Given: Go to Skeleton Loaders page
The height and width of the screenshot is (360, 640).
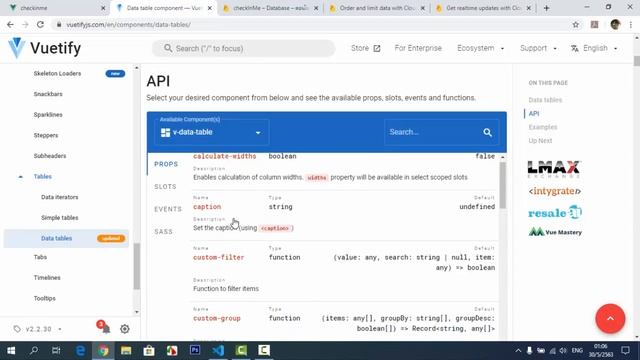Looking at the screenshot, I should coord(57,73).
